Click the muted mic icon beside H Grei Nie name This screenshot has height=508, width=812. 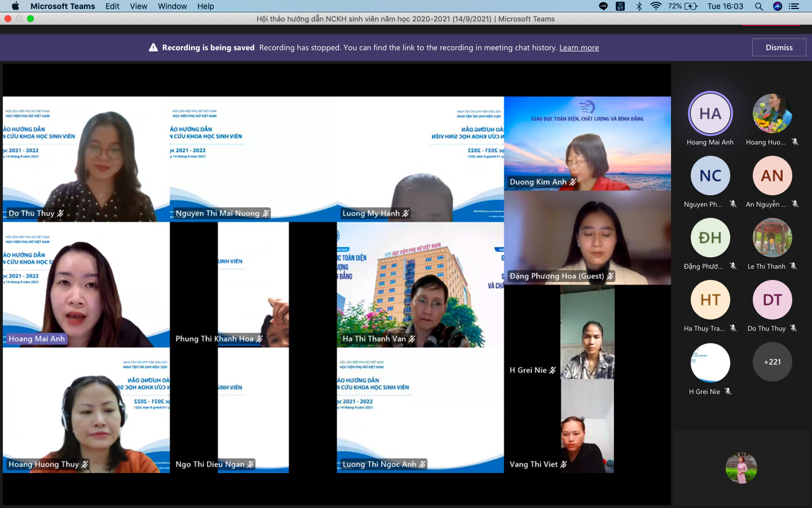pyautogui.click(x=728, y=391)
